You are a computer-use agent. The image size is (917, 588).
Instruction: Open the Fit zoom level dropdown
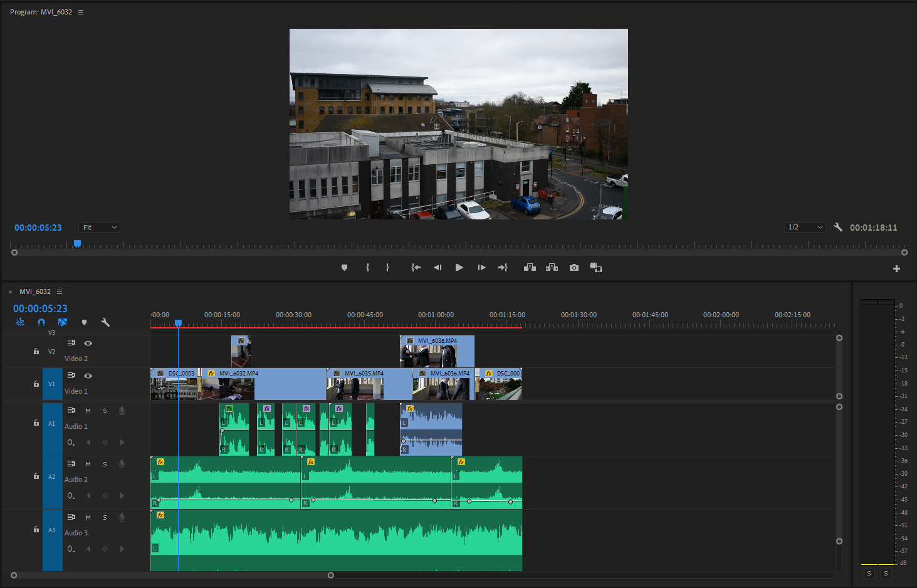tap(99, 228)
